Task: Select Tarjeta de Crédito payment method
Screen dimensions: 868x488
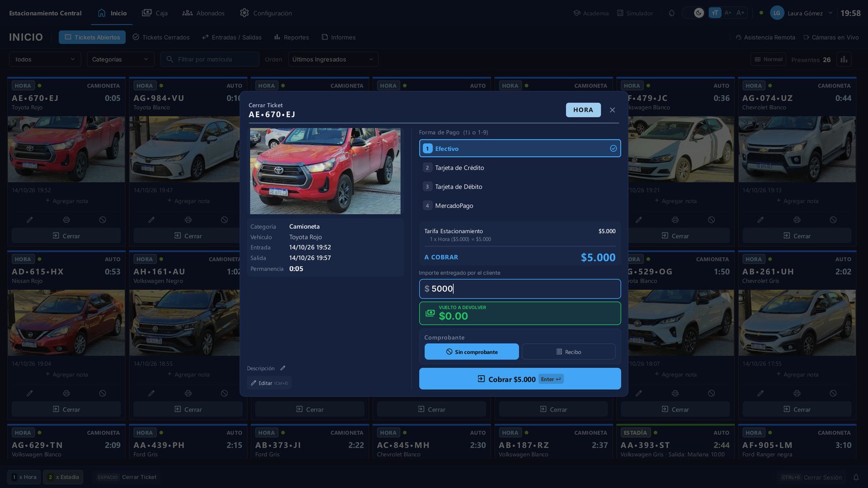Action: click(x=520, y=168)
